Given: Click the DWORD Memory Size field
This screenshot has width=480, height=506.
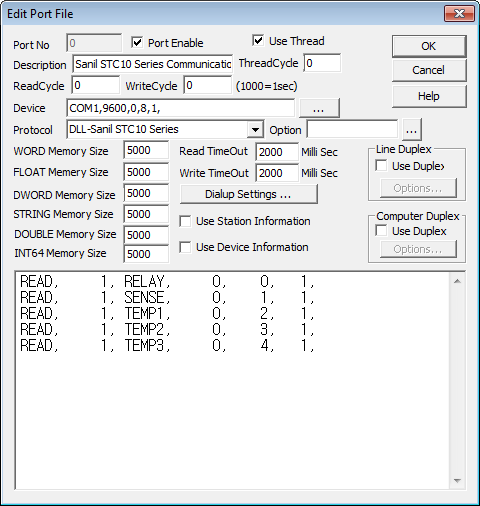Looking at the screenshot, I should [x=146, y=193].
